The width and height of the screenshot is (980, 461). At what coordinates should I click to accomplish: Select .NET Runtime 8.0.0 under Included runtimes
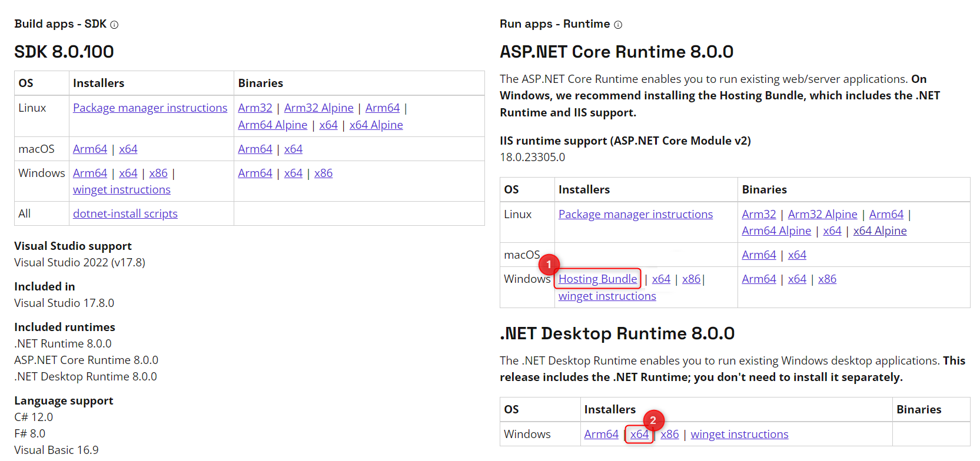point(63,343)
